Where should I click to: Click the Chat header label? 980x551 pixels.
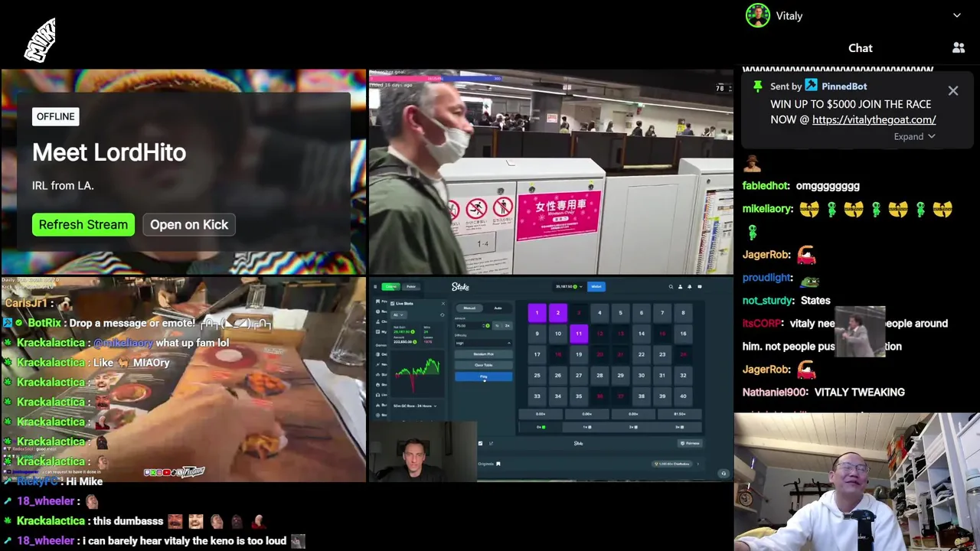[x=860, y=48]
